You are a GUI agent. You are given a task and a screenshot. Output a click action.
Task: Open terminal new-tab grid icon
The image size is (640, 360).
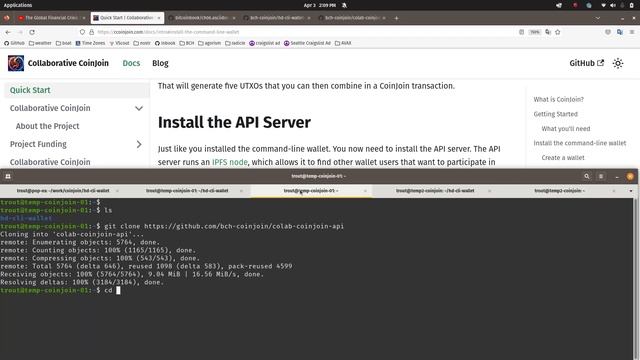[x=8, y=176]
